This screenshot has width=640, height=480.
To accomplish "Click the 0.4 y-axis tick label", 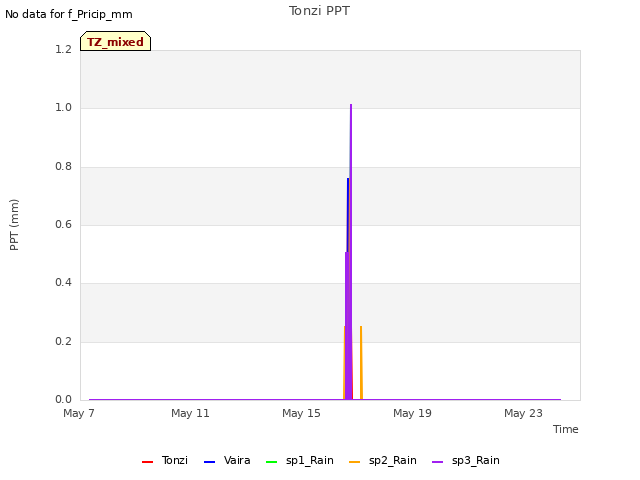I will (63, 282).
